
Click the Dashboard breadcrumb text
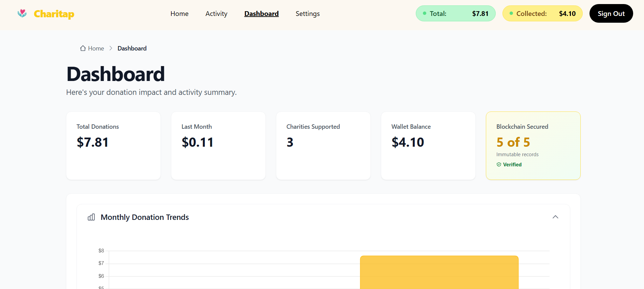tap(132, 48)
